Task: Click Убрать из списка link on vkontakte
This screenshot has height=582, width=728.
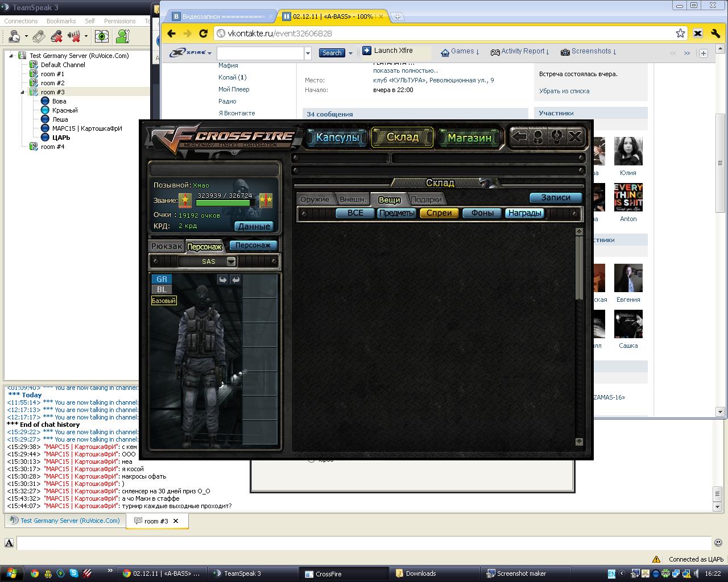Action: coord(564,91)
